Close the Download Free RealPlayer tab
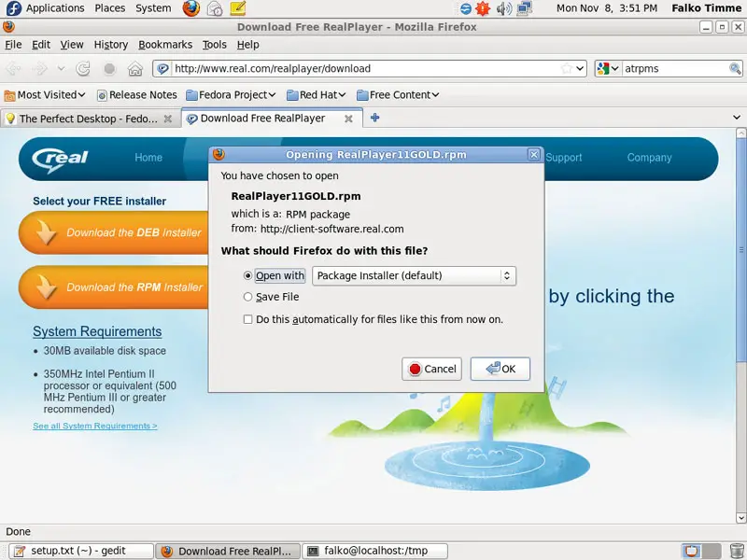 (x=348, y=119)
